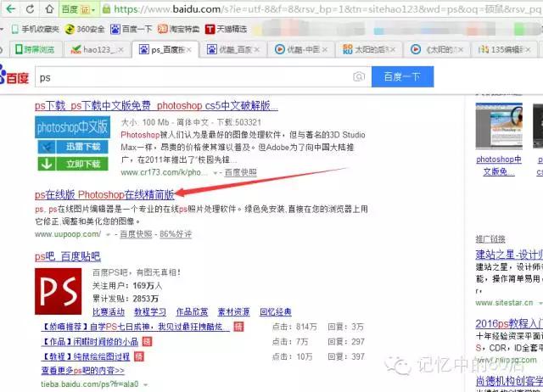Switch to 优酷_百度 tab
543x392 pixels.
coord(232,49)
